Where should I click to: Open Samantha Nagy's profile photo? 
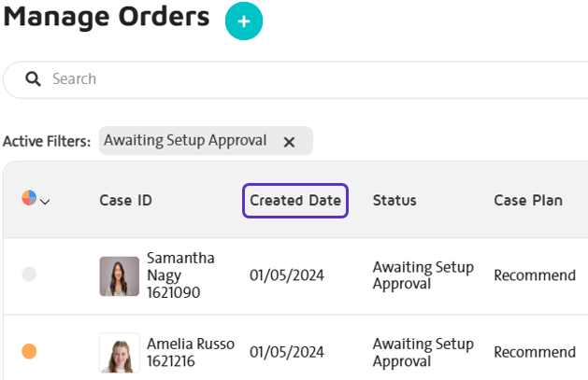(x=120, y=276)
